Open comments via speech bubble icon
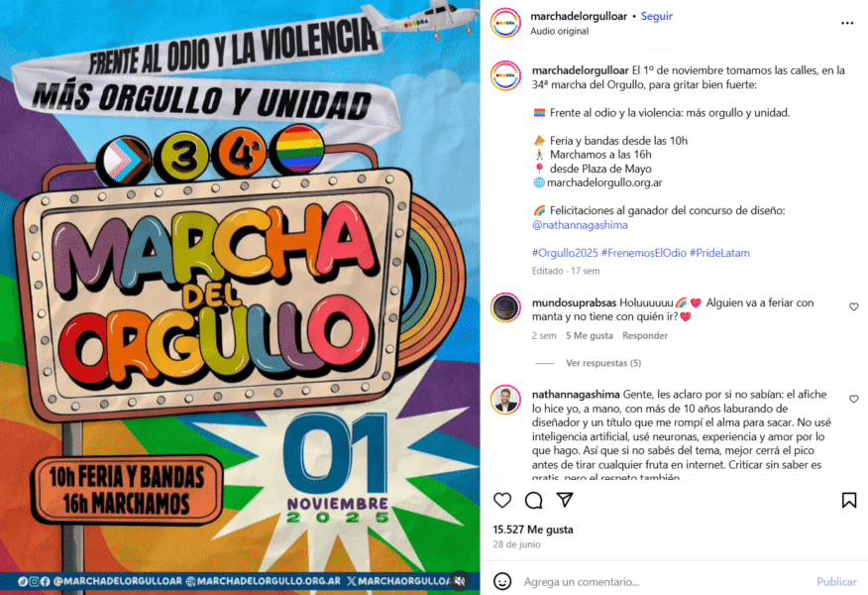 coord(534,500)
